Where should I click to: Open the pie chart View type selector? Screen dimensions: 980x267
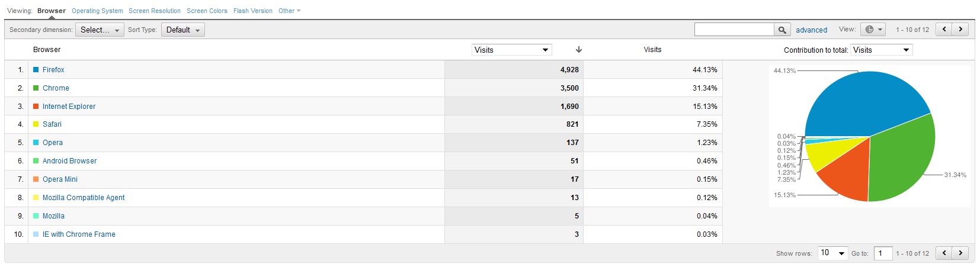tap(873, 30)
